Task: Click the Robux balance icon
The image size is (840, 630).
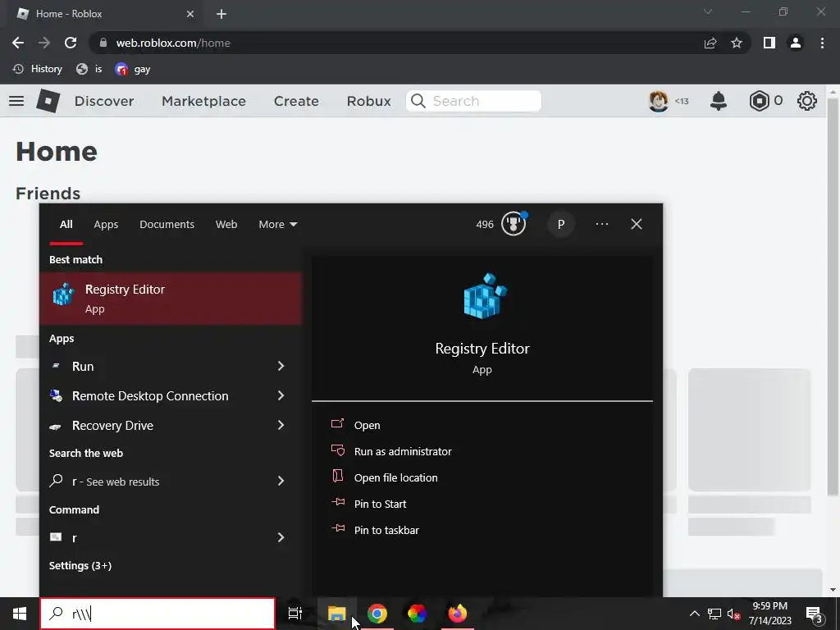Action: pyautogui.click(x=759, y=101)
